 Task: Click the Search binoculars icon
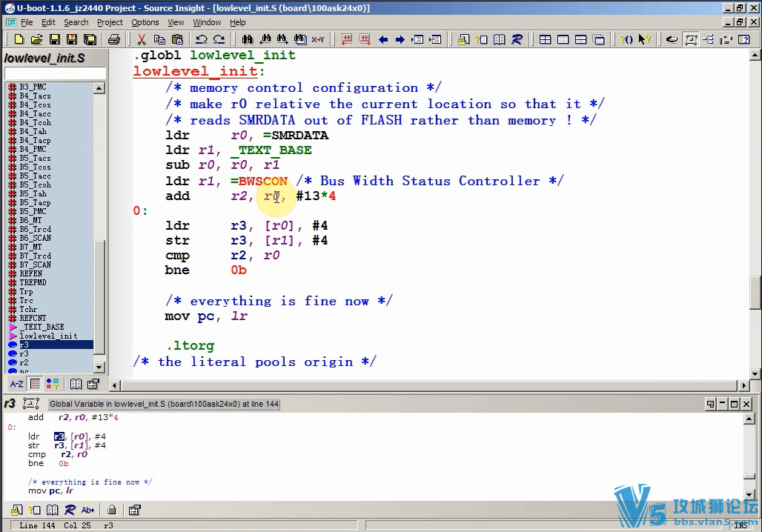248,39
